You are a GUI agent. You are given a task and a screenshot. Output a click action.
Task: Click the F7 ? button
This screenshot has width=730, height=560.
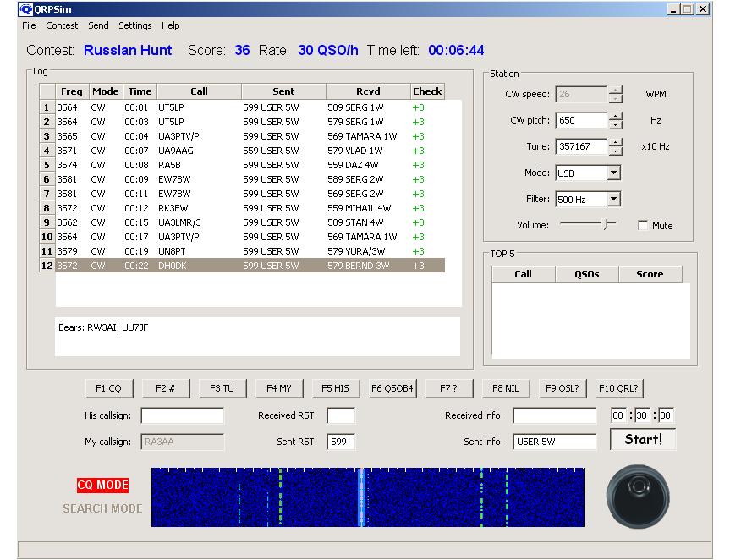point(449,388)
